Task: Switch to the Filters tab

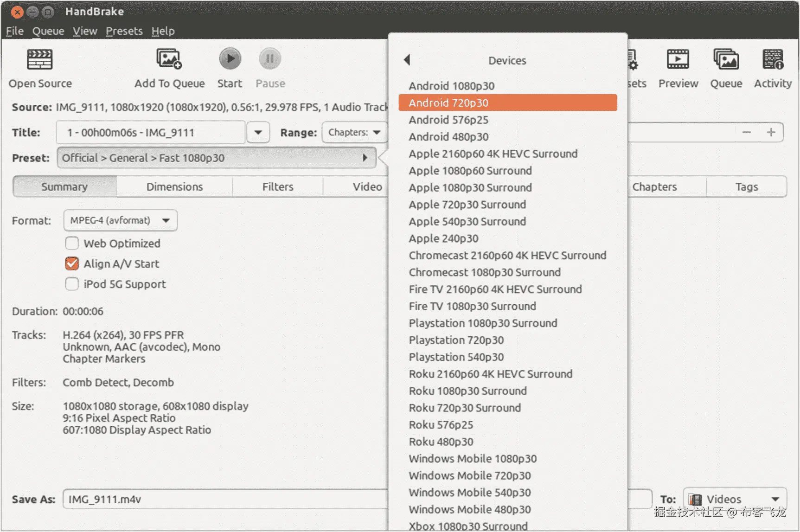Action: tap(278, 186)
